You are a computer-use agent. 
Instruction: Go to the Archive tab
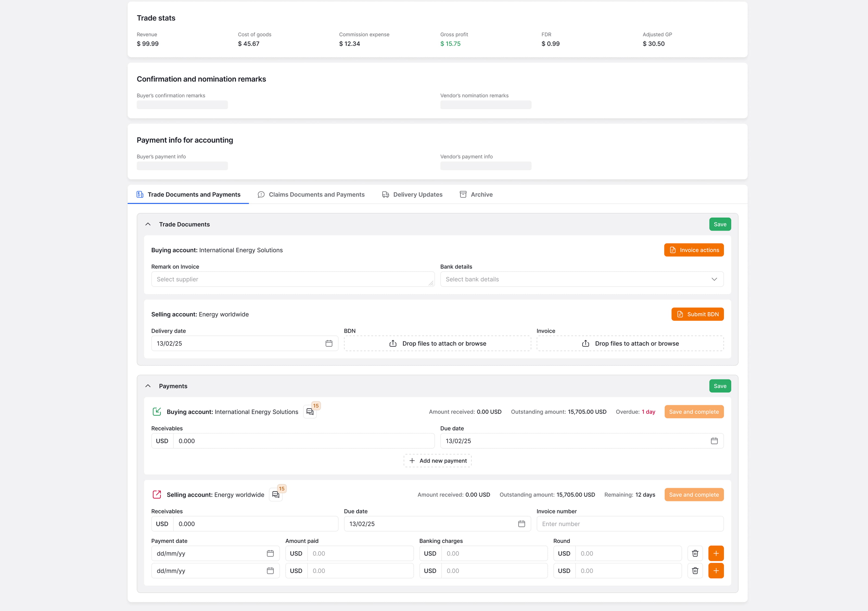pyautogui.click(x=476, y=194)
